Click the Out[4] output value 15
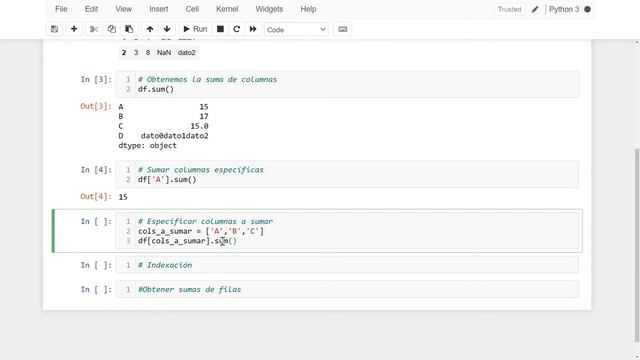Viewport: 640px width, 360px height. (123, 197)
